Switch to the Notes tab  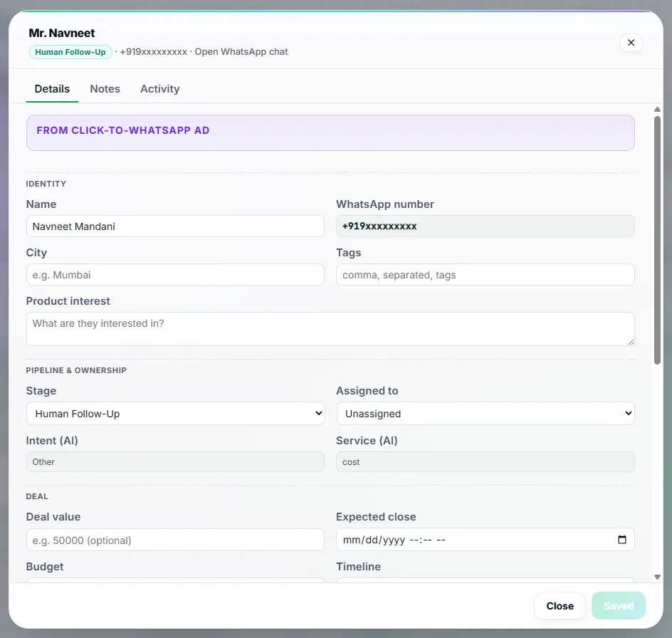click(105, 89)
